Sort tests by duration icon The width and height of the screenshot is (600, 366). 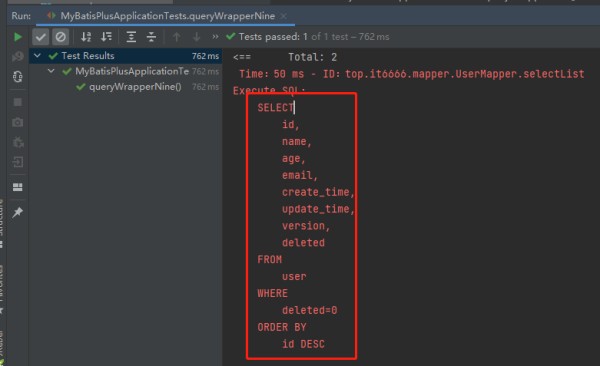[x=106, y=37]
